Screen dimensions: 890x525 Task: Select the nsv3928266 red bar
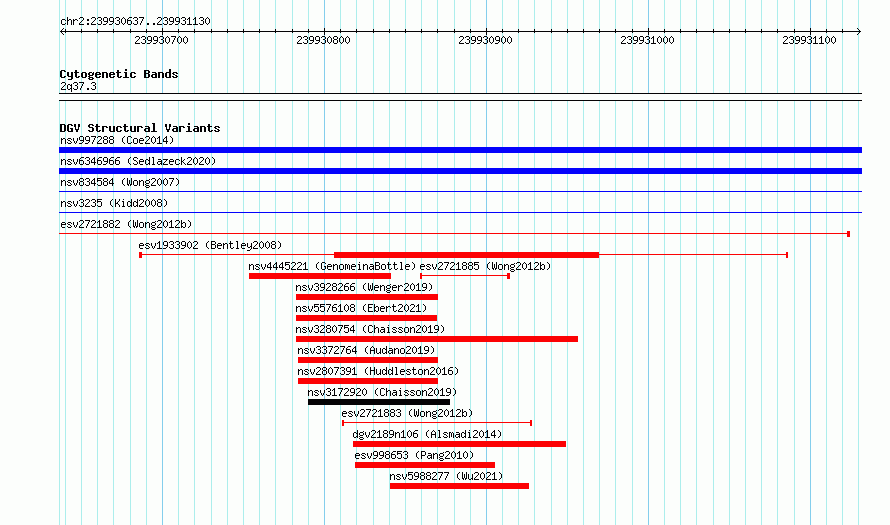tap(367, 297)
